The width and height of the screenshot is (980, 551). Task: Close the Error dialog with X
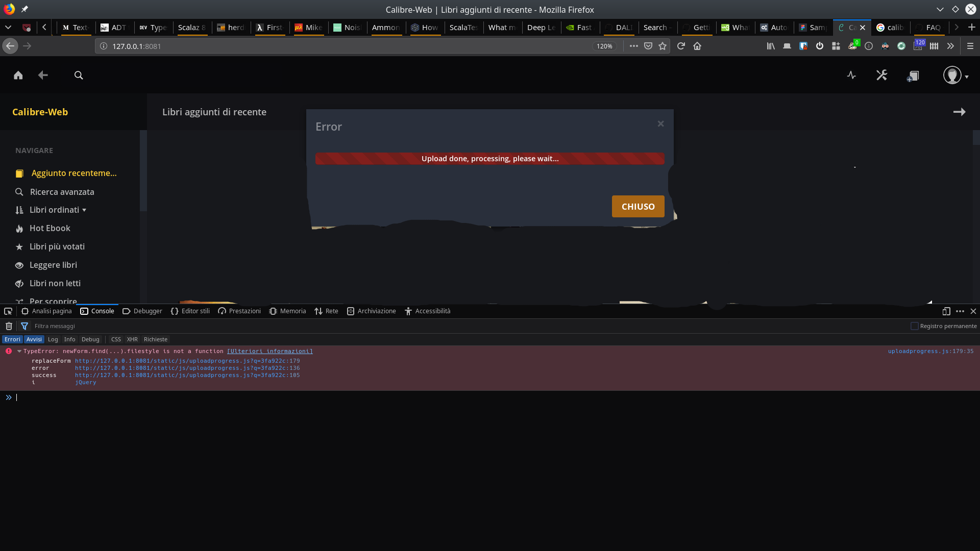click(660, 123)
